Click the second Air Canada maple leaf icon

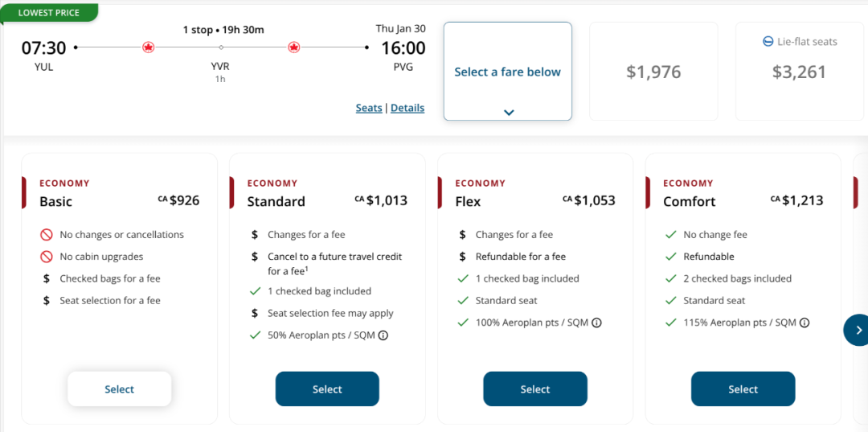coord(293,47)
